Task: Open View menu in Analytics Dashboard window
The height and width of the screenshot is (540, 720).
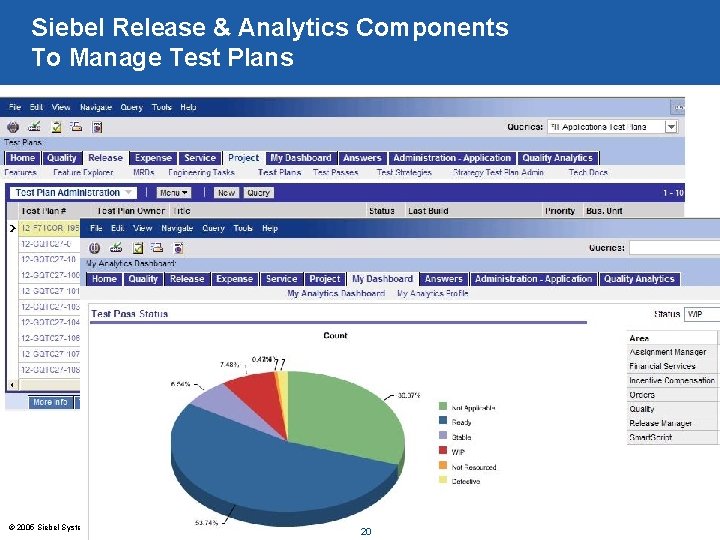Action: click(x=142, y=228)
